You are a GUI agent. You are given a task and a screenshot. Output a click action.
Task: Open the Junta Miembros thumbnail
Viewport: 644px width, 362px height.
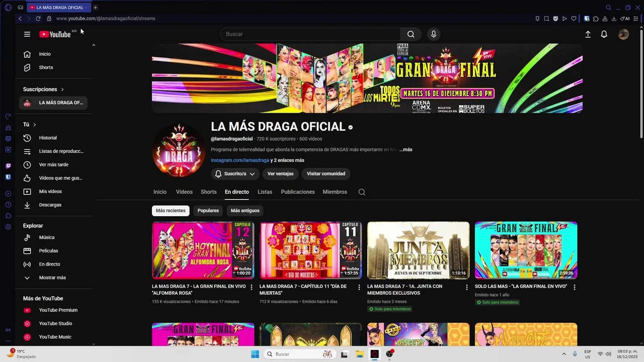(418, 250)
